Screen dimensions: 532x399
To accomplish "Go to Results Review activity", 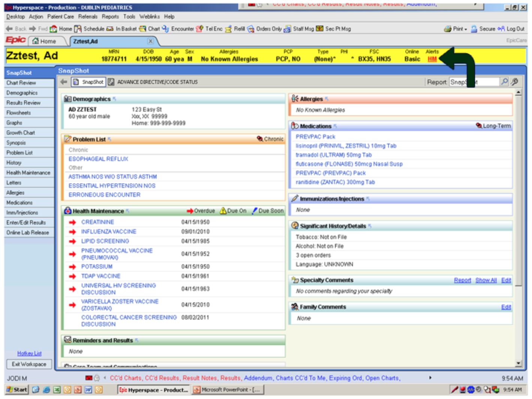I will [29, 103].
